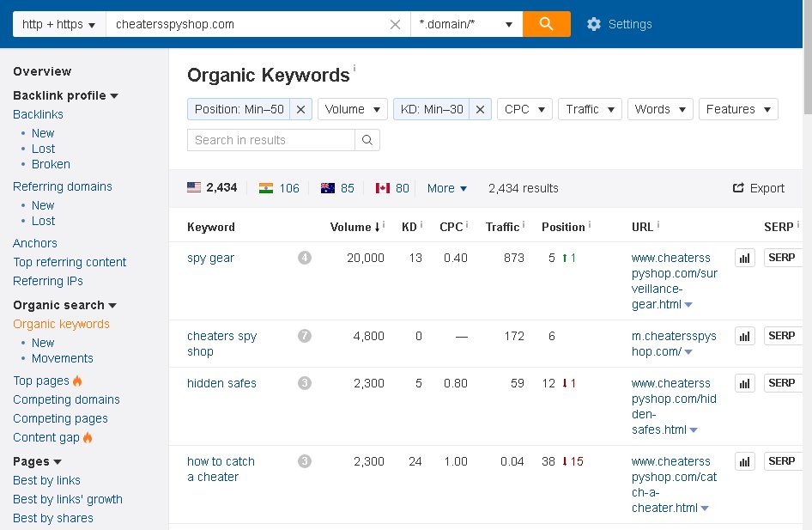Screen dimensions: 812x530
Task: Click the Search in results input field
Action: pos(271,140)
